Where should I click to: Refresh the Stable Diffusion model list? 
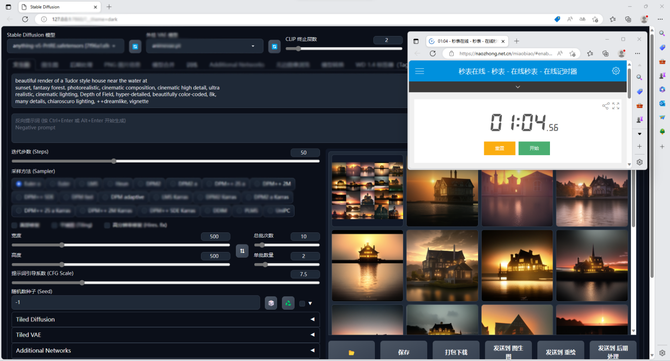[x=135, y=46]
